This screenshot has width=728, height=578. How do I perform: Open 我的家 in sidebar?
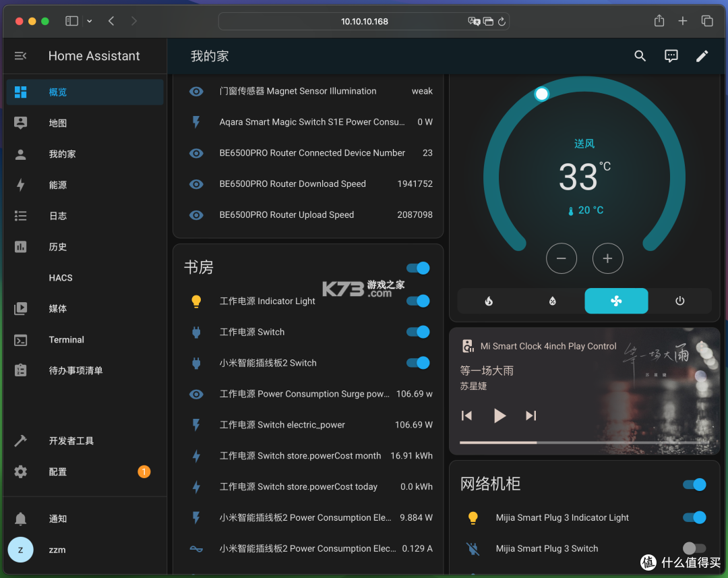[85, 154]
